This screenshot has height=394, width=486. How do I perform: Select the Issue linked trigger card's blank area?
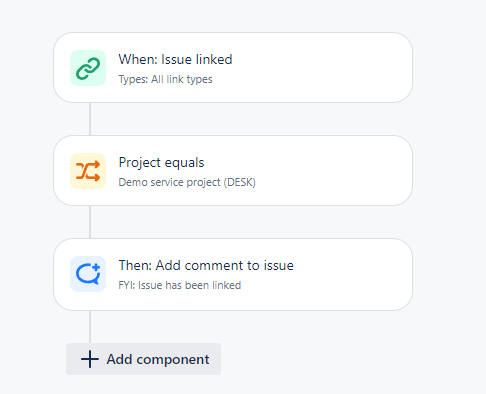320,68
